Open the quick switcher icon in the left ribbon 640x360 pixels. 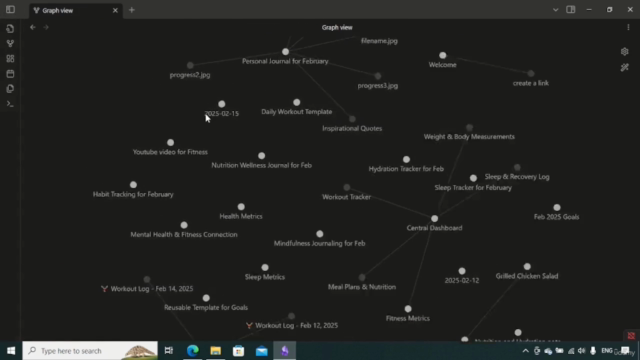coord(10,29)
